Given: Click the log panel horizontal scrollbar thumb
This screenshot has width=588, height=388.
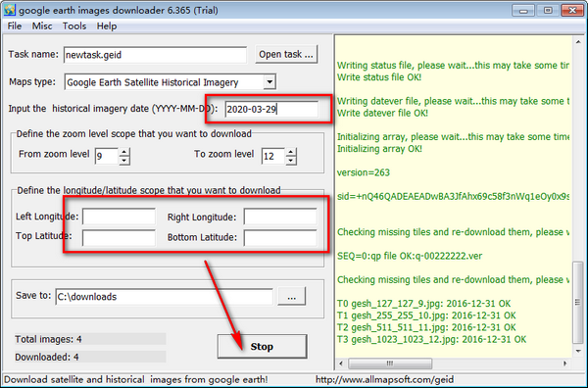Looking at the screenshot, I should pos(390,364).
